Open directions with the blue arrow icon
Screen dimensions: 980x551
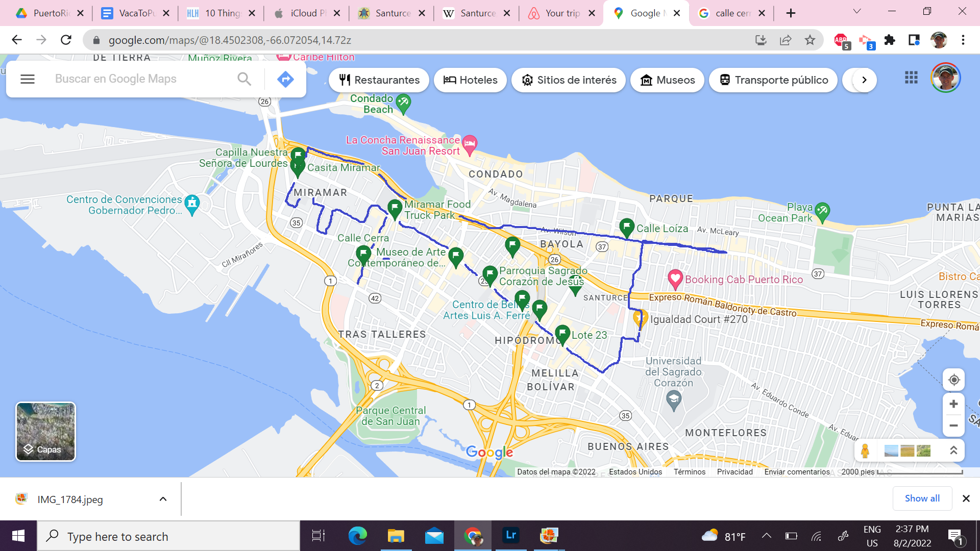[x=285, y=79]
